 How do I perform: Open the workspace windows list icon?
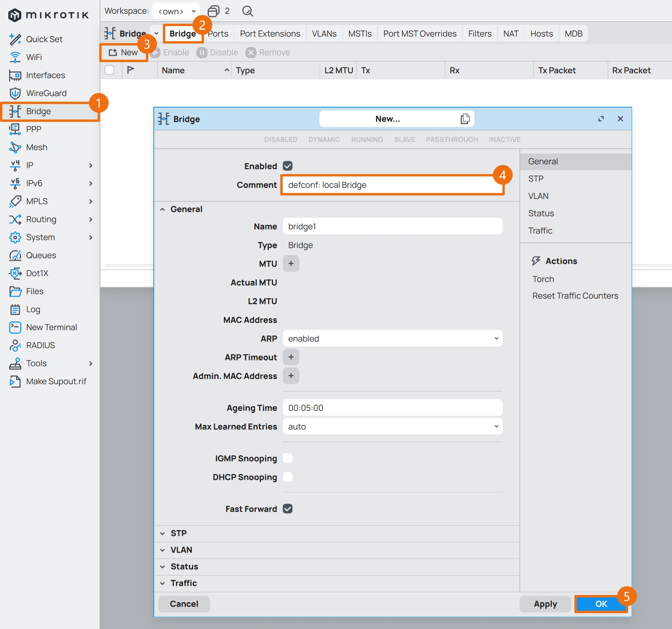pyautogui.click(x=213, y=11)
